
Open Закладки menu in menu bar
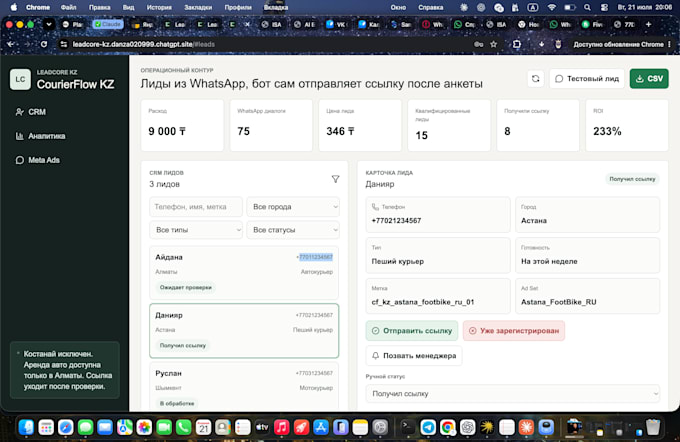tap(198, 7)
